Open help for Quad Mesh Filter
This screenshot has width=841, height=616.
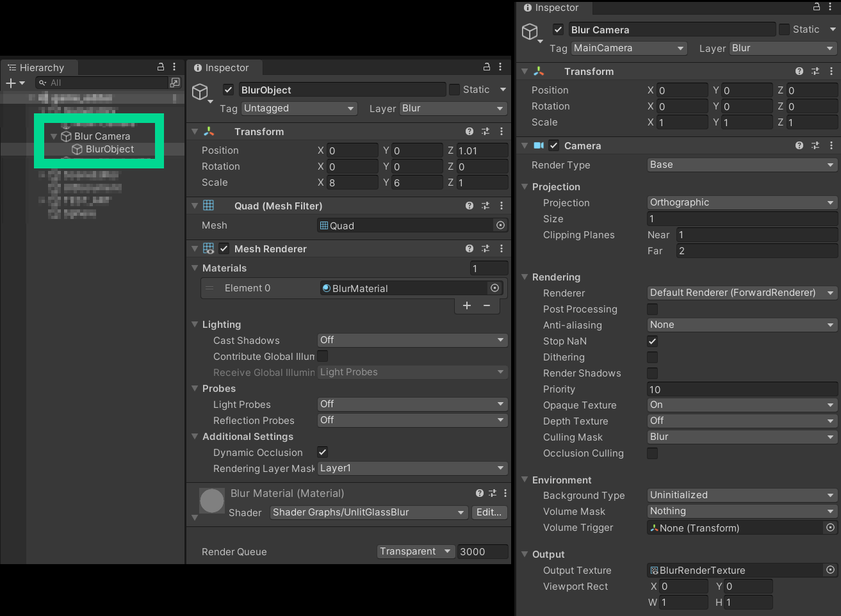click(x=469, y=206)
